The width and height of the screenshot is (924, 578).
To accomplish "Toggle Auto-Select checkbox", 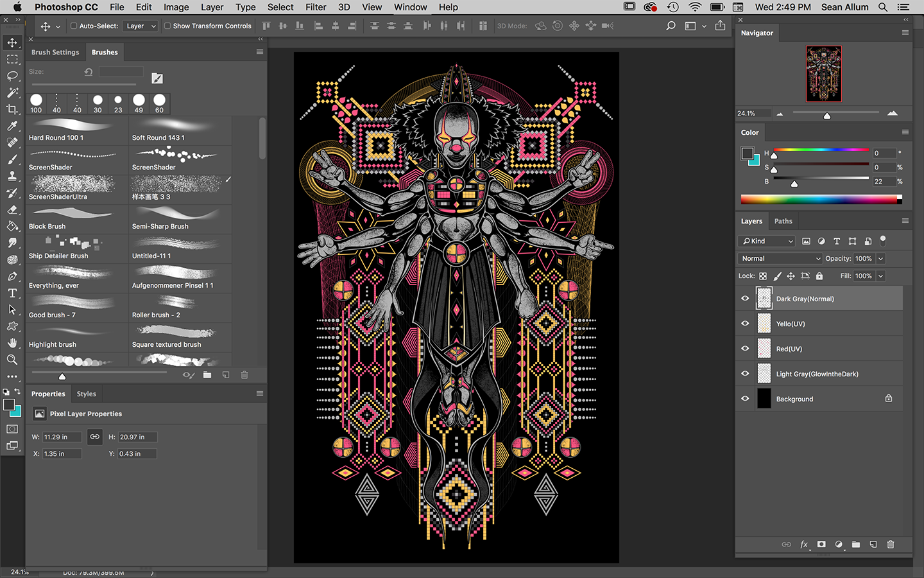I will pos(74,26).
